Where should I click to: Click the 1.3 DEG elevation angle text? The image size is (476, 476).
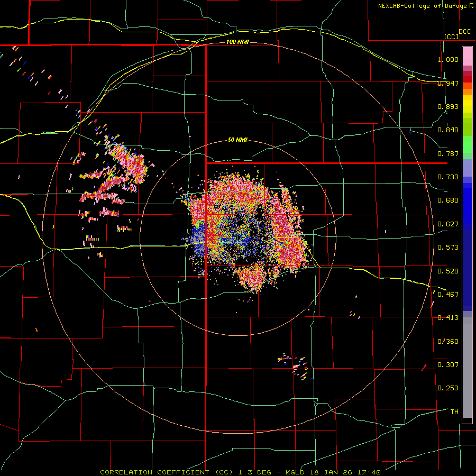(x=254, y=472)
